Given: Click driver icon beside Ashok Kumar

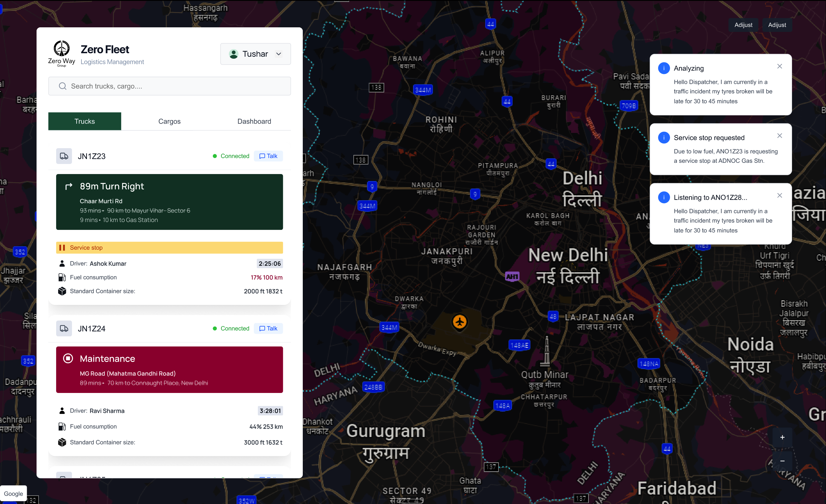Looking at the screenshot, I should point(62,264).
